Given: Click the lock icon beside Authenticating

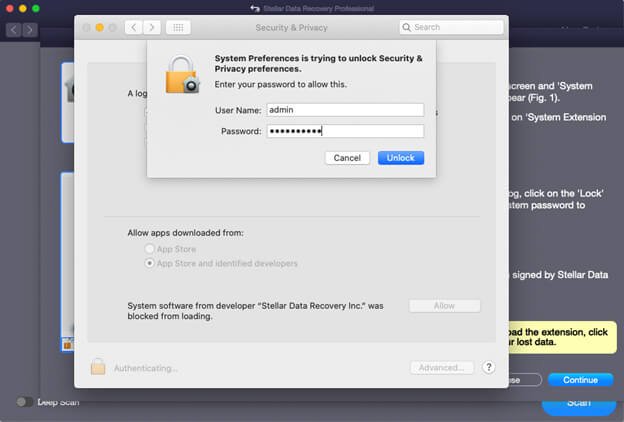Looking at the screenshot, I should [x=98, y=367].
